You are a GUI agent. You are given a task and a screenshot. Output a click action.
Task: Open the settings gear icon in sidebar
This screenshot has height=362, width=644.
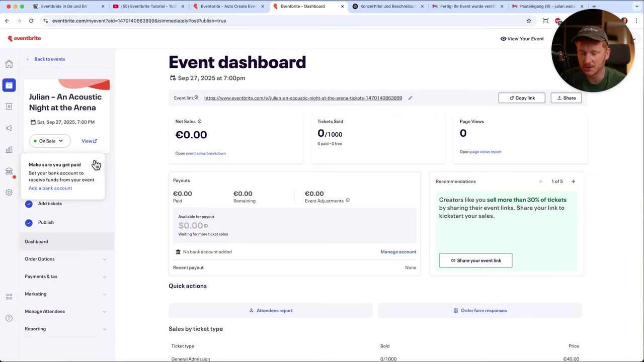pyautogui.click(x=9, y=193)
